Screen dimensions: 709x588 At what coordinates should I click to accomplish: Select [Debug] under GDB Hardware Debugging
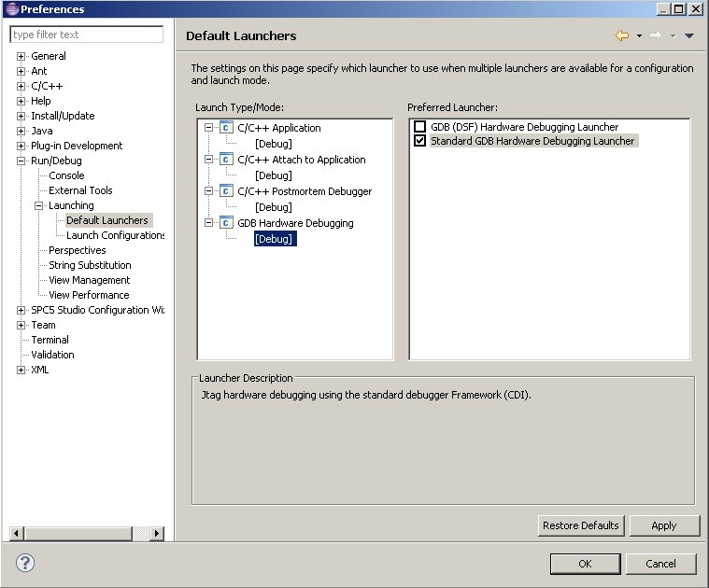click(275, 238)
